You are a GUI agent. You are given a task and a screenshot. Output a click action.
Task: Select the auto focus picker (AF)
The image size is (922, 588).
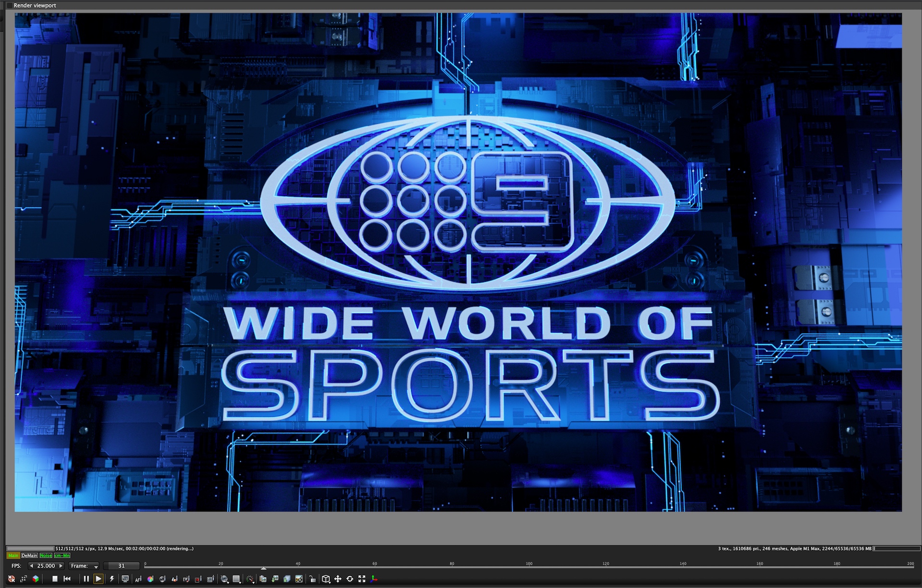(138, 579)
